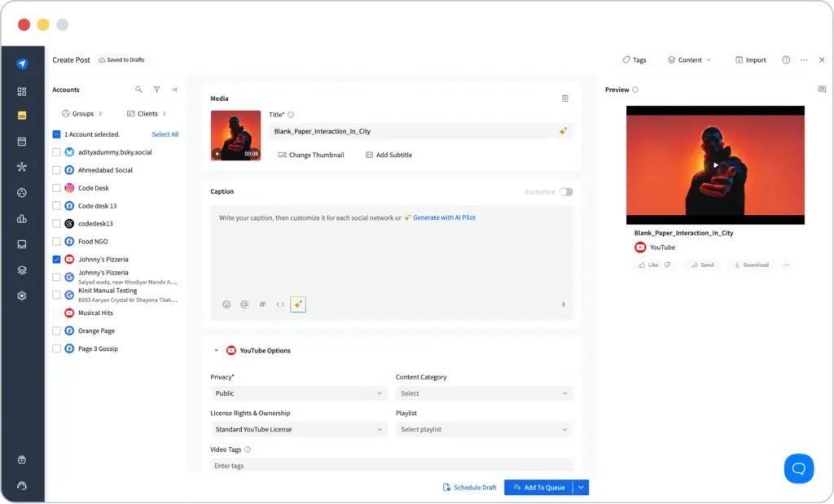834x504 pixels.
Task: Open the filter icon next to Accounts search
Action: 156,90
